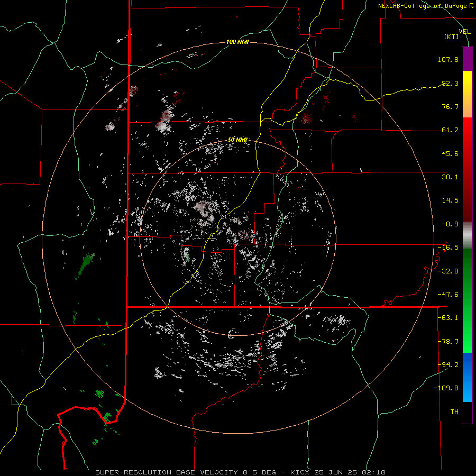Click the -109.8 velocity scale value
This screenshot has height=476, width=476.
446,388
